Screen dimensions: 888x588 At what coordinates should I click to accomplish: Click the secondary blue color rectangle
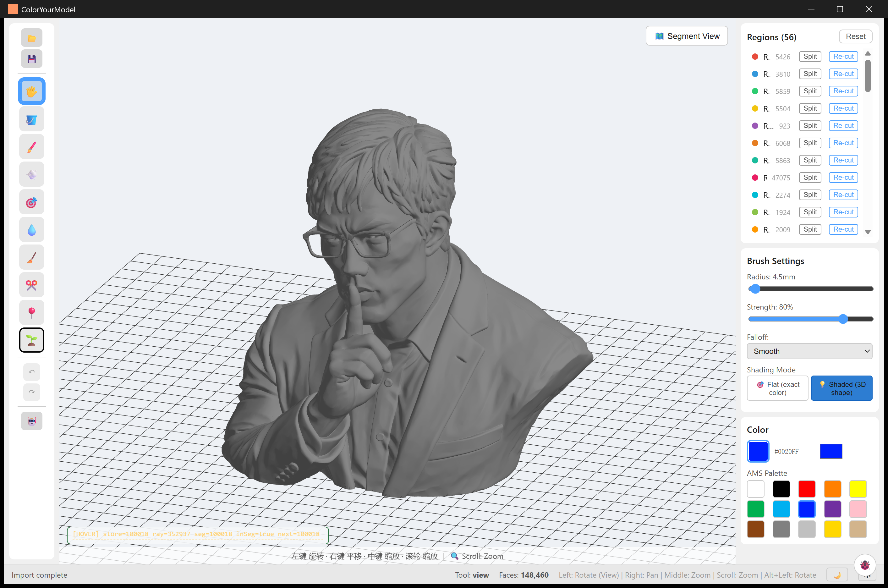830,451
